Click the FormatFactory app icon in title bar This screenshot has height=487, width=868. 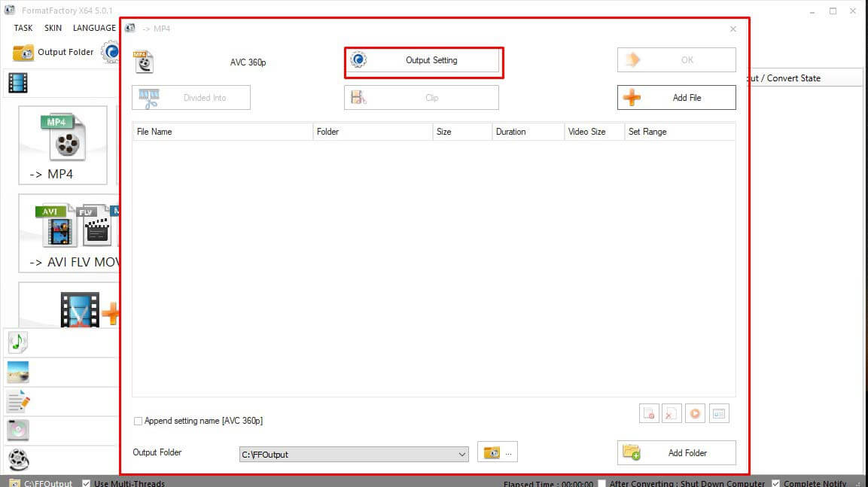click(10, 10)
